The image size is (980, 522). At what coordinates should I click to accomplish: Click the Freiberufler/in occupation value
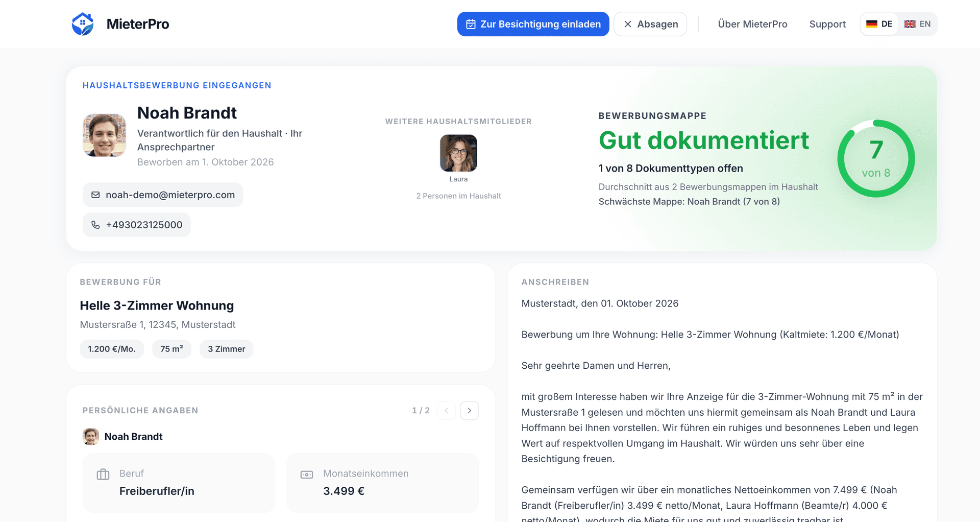(x=157, y=491)
